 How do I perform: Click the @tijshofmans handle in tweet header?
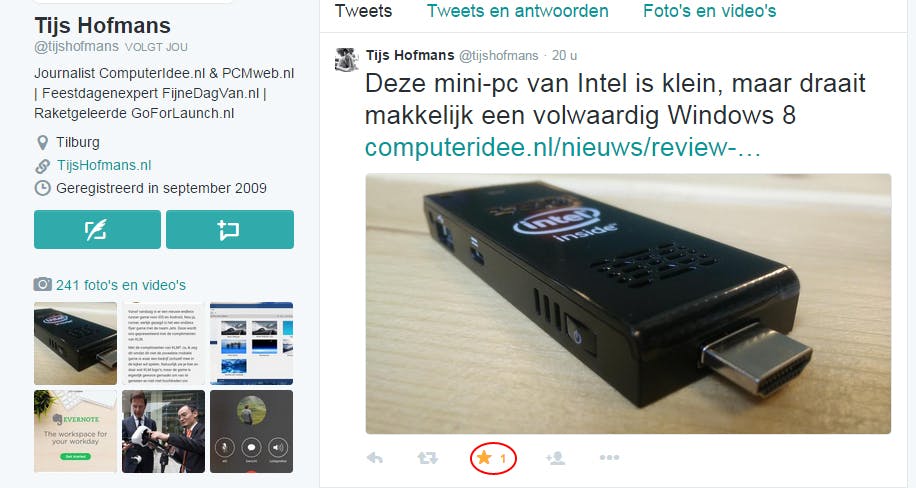[498, 56]
